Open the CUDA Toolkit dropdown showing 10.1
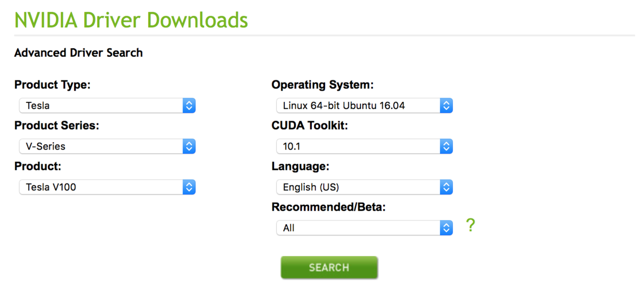The height and width of the screenshot is (296, 644). pyautogui.click(x=365, y=146)
